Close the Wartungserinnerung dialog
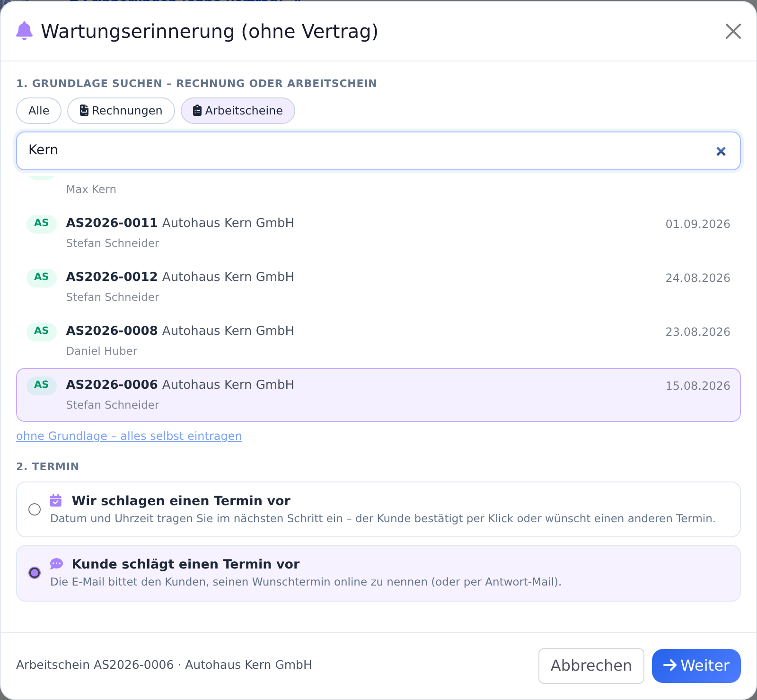Screen dimensions: 757x700 [733, 31]
